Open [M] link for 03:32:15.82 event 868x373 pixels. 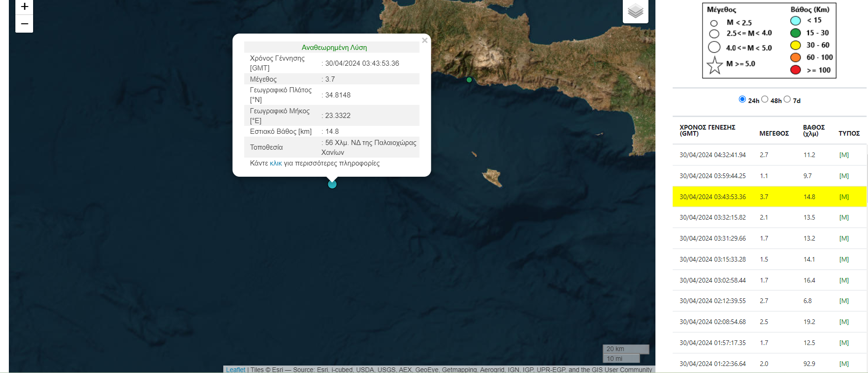pos(844,217)
